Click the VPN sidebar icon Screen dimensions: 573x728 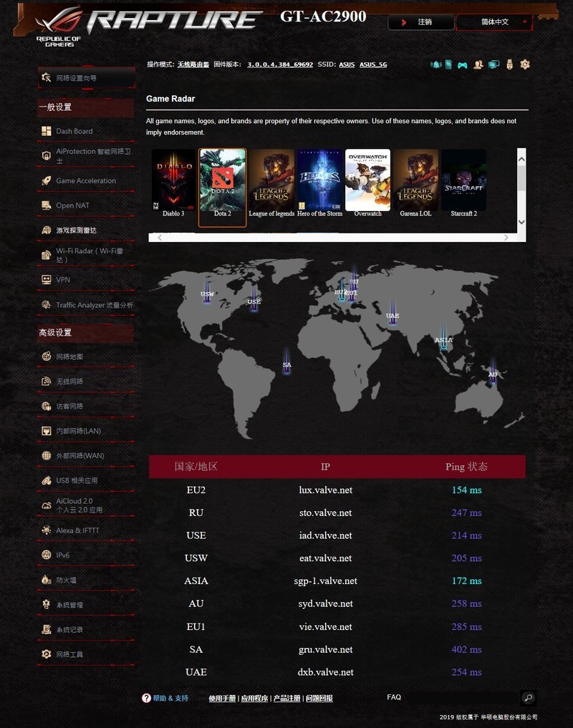click(x=47, y=279)
